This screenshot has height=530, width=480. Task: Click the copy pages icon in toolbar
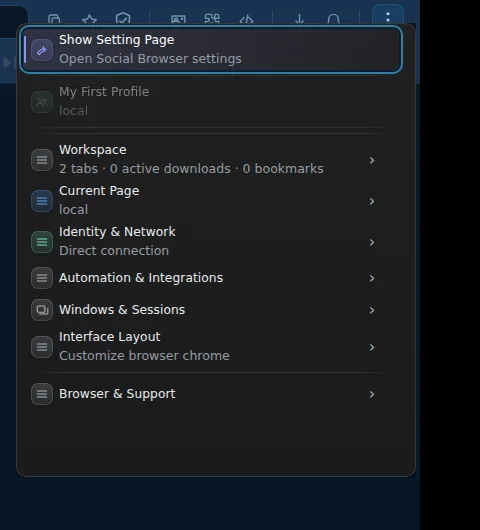pyautogui.click(x=54, y=19)
